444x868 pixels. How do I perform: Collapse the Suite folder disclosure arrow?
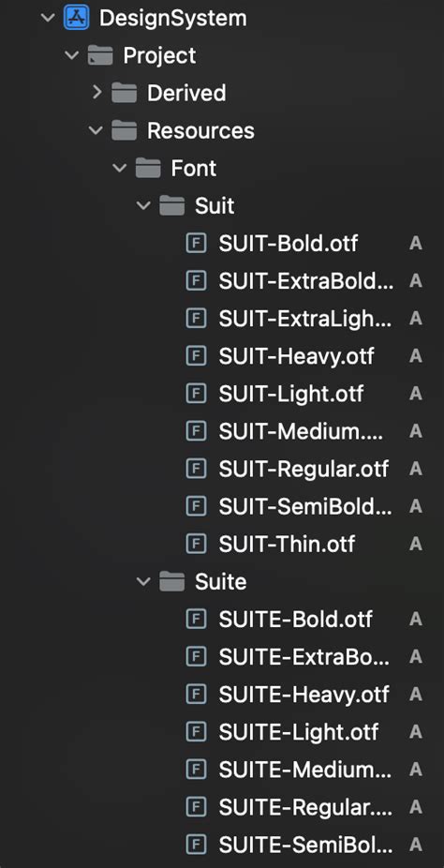coord(143,582)
